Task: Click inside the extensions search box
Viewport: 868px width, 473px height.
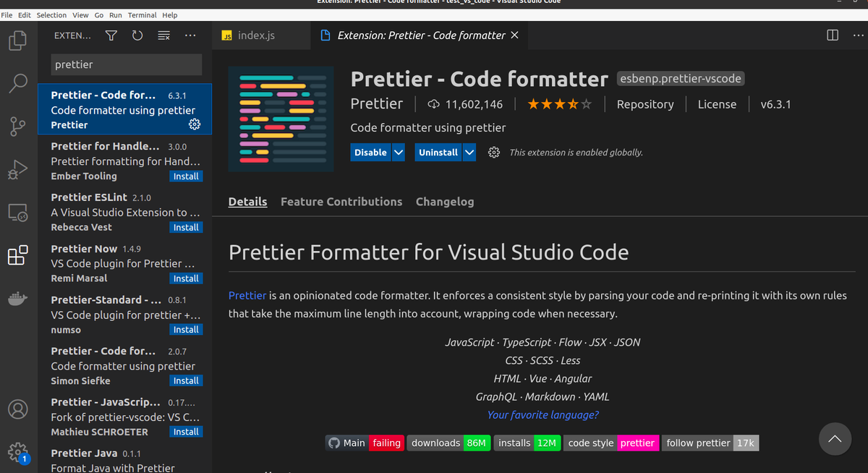Action: point(126,65)
